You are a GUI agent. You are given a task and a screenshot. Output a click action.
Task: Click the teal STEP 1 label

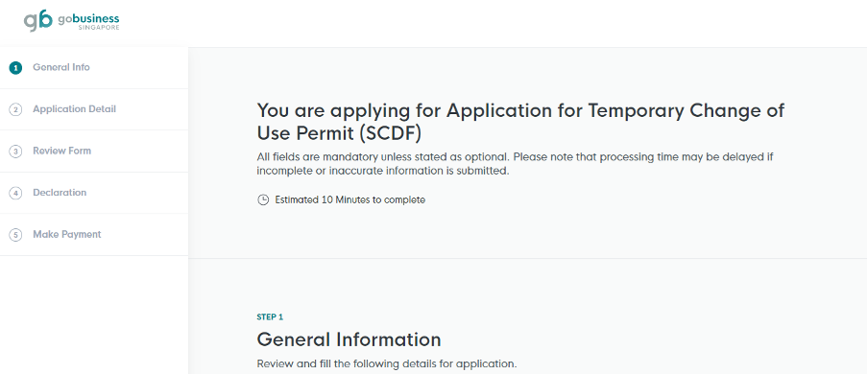270,317
